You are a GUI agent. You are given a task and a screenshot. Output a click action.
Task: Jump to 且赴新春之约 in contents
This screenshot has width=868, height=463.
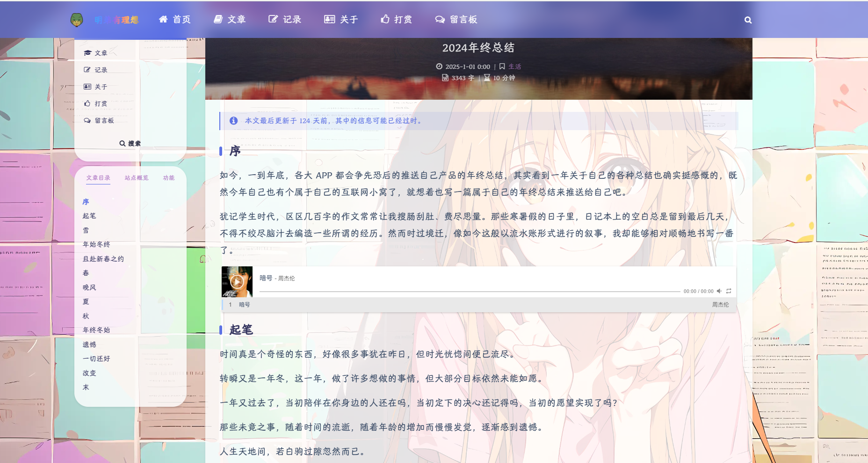click(x=103, y=259)
